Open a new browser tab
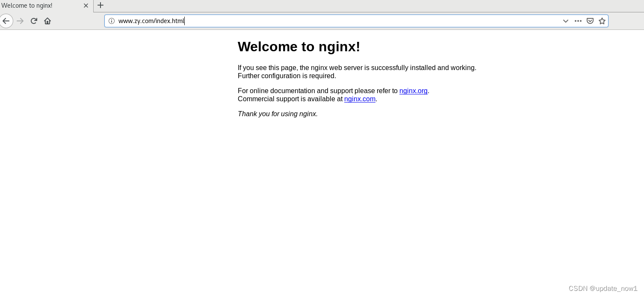This screenshot has height=296, width=644. [100, 6]
